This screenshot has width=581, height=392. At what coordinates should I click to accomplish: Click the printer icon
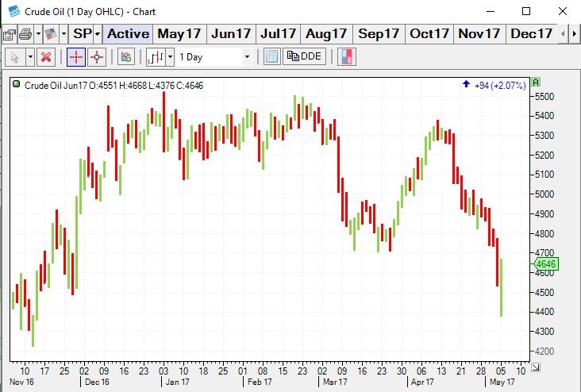point(25,34)
